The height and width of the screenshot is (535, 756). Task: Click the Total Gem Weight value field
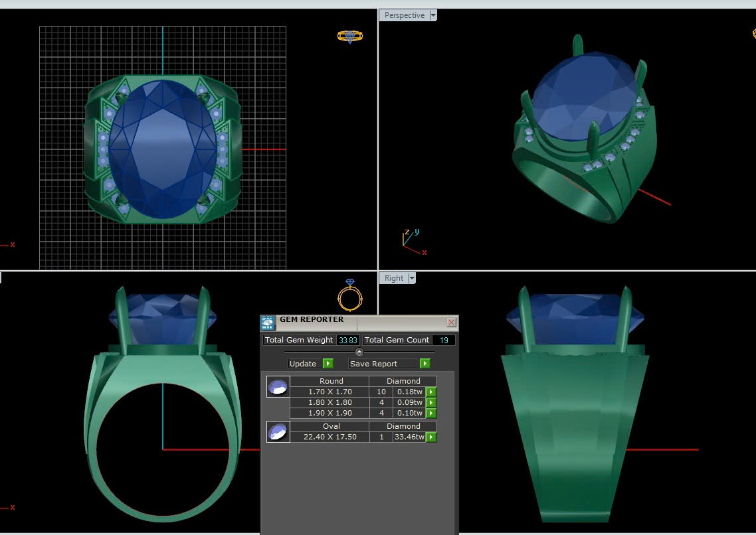(x=347, y=340)
